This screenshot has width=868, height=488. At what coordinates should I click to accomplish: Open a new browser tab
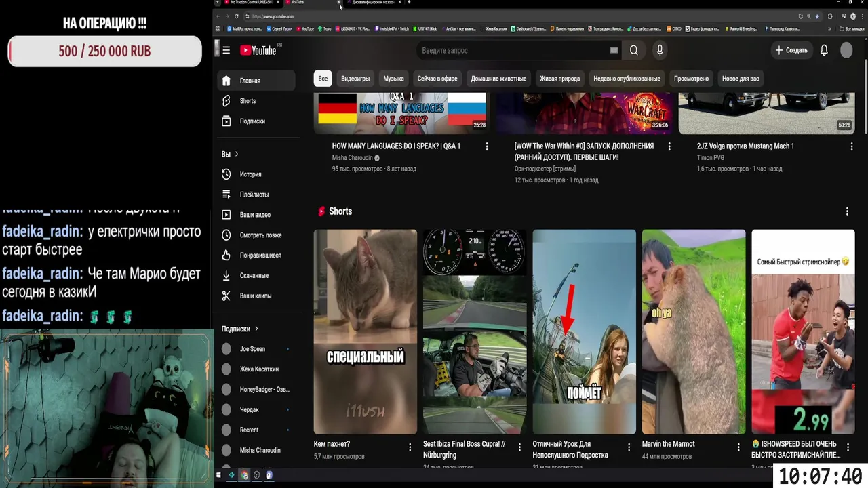coord(409,3)
